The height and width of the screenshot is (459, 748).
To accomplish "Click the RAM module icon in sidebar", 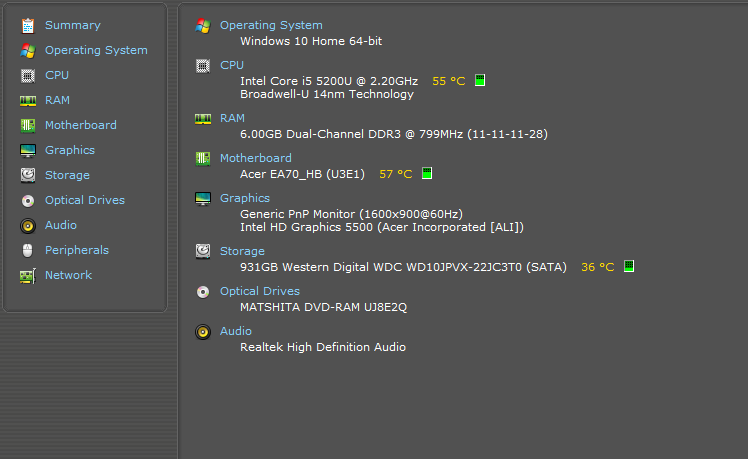I will pyautogui.click(x=27, y=100).
